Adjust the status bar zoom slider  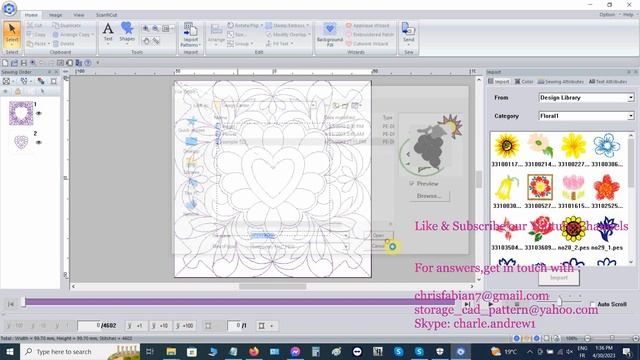click(611, 338)
